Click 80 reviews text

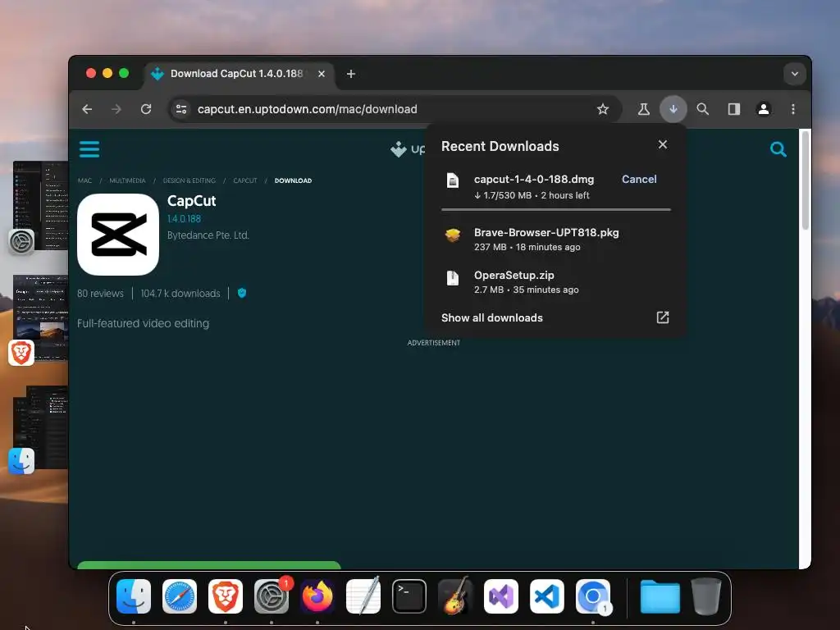pyautogui.click(x=100, y=294)
